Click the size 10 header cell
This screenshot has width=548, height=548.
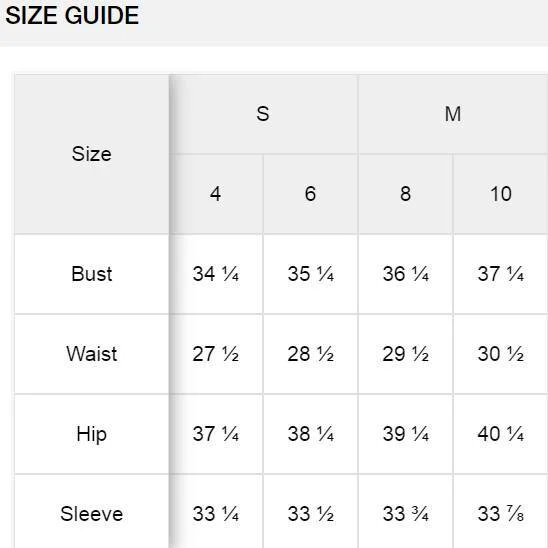[x=500, y=194]
